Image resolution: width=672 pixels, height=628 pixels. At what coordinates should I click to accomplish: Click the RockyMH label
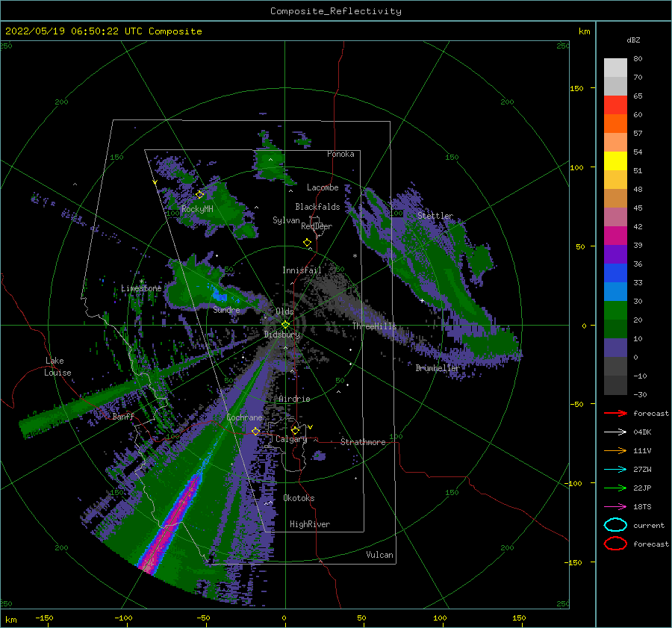pos(197,209)
